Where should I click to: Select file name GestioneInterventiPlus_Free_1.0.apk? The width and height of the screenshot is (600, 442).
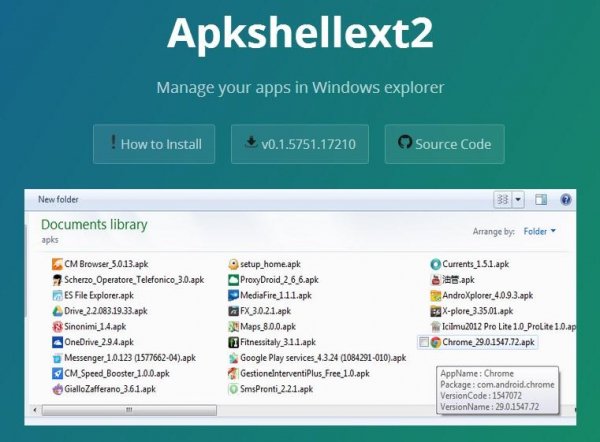point(305,373)
